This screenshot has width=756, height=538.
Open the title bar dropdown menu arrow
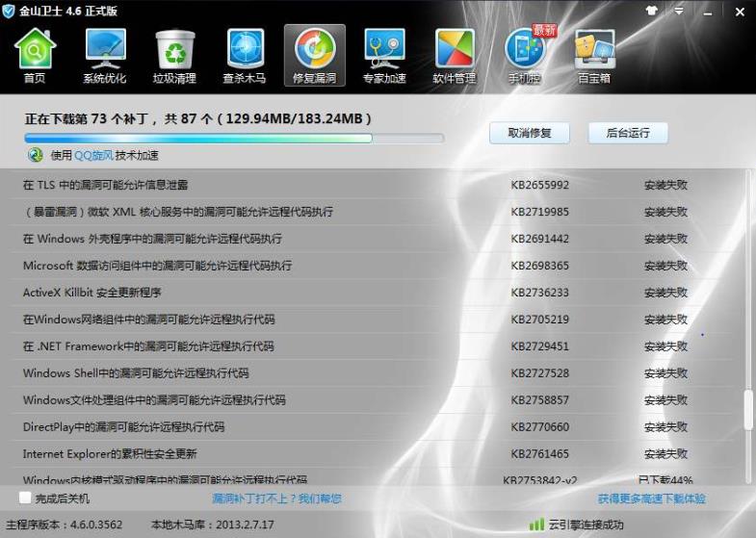pos(679,11)
